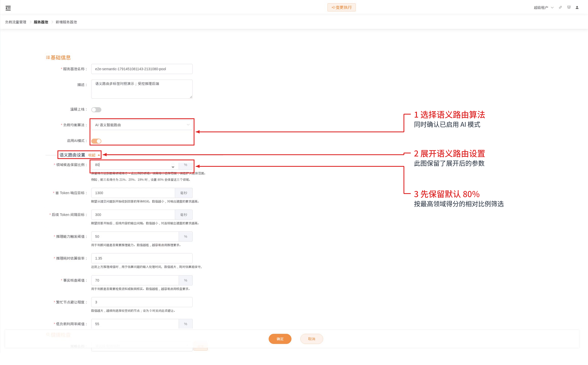Toggle the 启用AI模式 switch
This screenshot has height=365, width=588.
click(96, 141)
